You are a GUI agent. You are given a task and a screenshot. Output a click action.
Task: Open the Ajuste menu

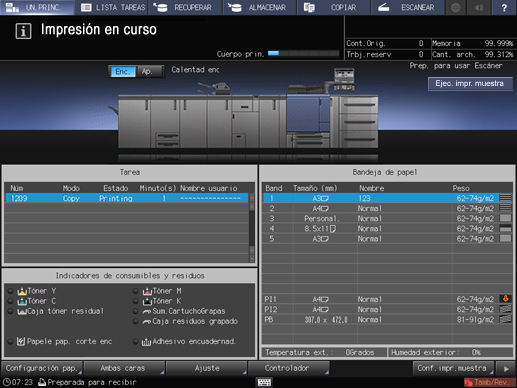click(x=206, y=368)
